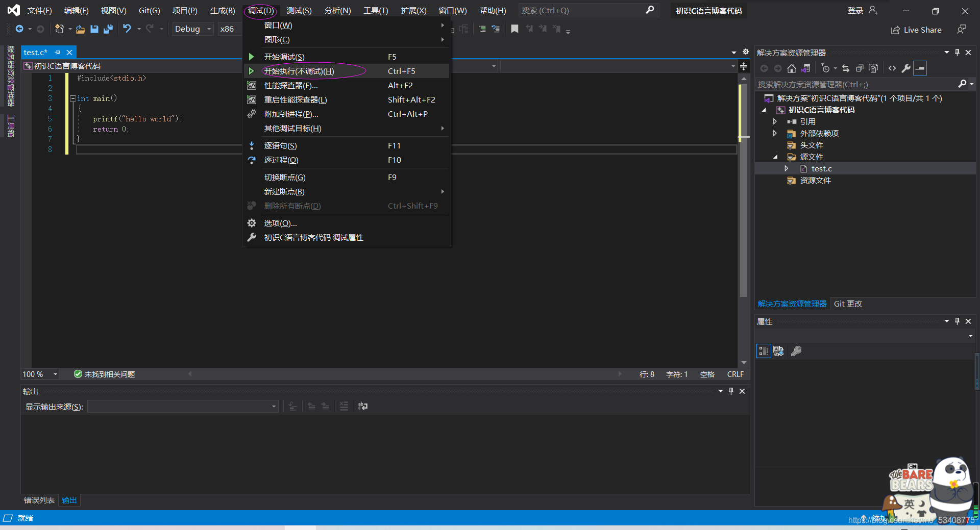Open the 生成(B) menu
Screen dimensions: 980x530
[223, 11]
